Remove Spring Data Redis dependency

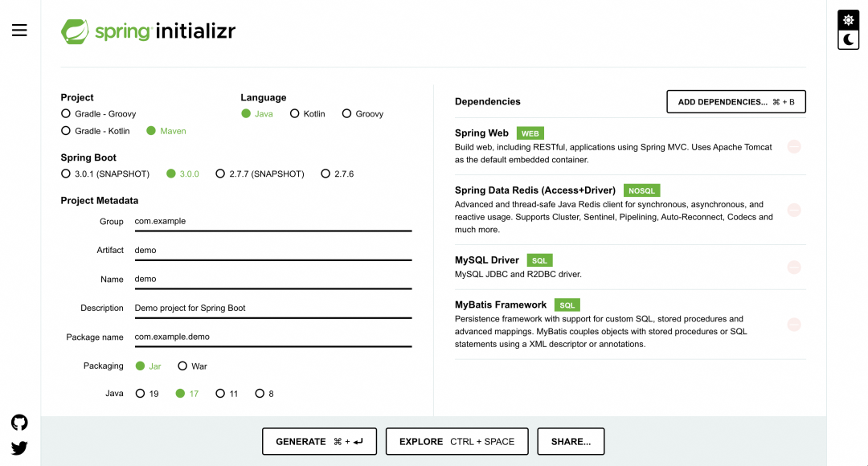coord(794,210)
